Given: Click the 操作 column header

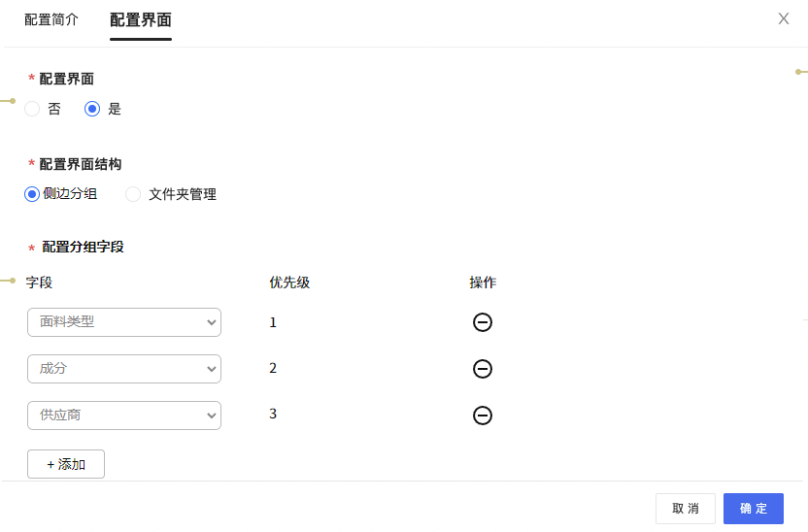Looking at the screenshot, I should (x=483, y=283).
